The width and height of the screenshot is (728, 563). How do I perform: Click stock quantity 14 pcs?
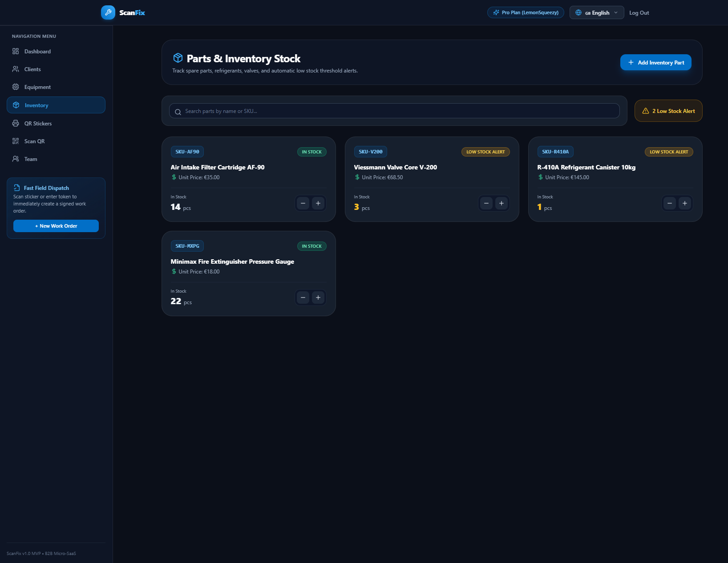pos(181,207)
